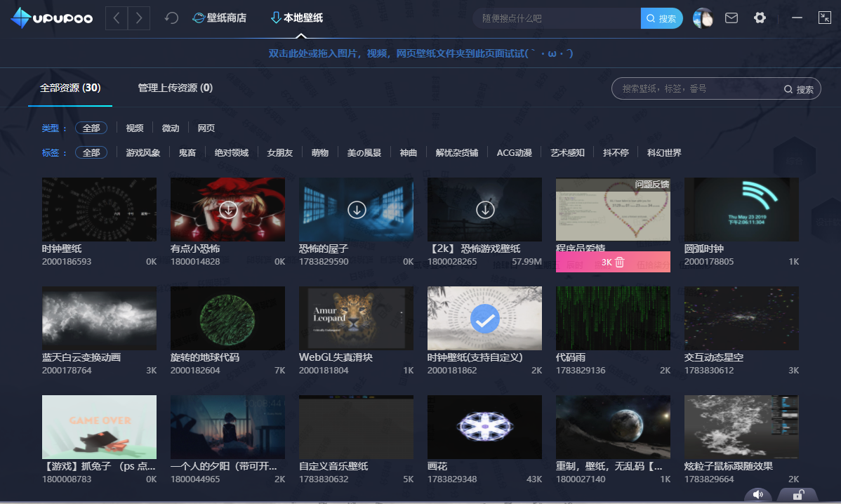Click the blue 搜索 button
Image resolution: width=841 pixels, height=504 pixels.
[x=661, y=18]
